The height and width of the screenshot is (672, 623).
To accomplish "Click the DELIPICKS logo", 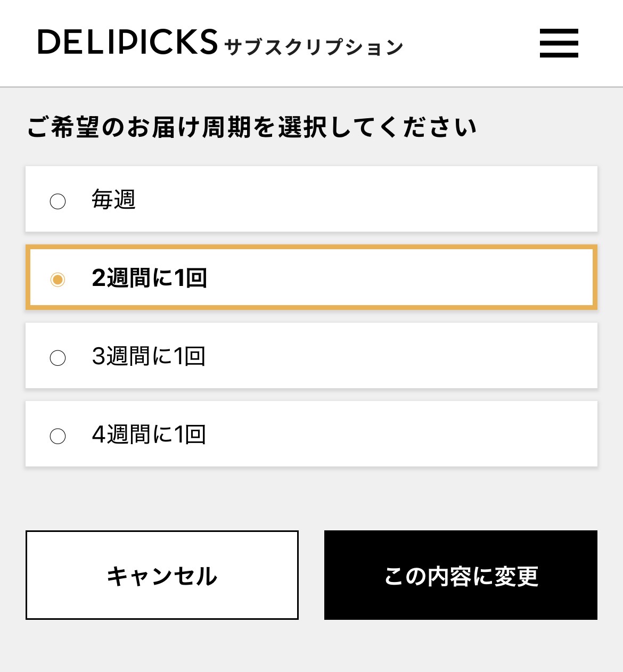I will (x=128, y=43).
